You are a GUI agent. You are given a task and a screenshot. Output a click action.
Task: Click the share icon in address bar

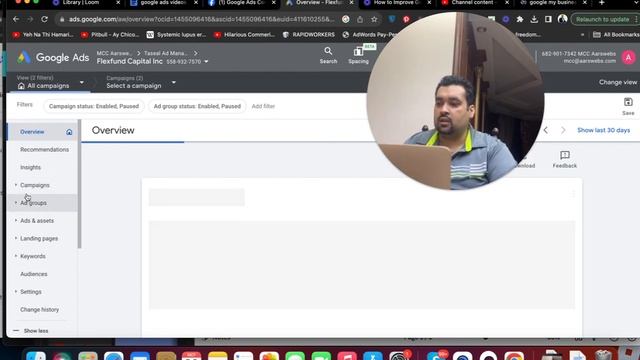360,19
